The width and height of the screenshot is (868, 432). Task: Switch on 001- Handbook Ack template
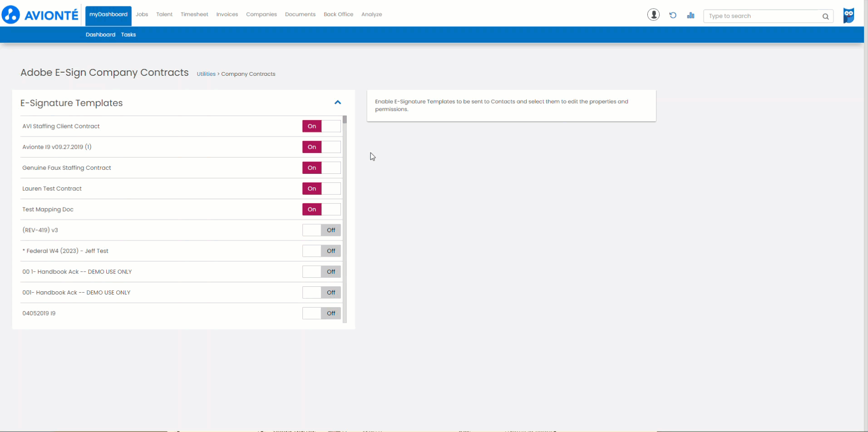point(321,293)
